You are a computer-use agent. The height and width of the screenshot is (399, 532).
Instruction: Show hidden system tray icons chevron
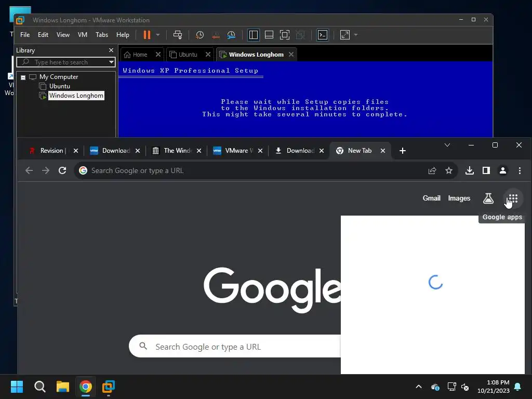pyautogui.click(x=419, y=387)
